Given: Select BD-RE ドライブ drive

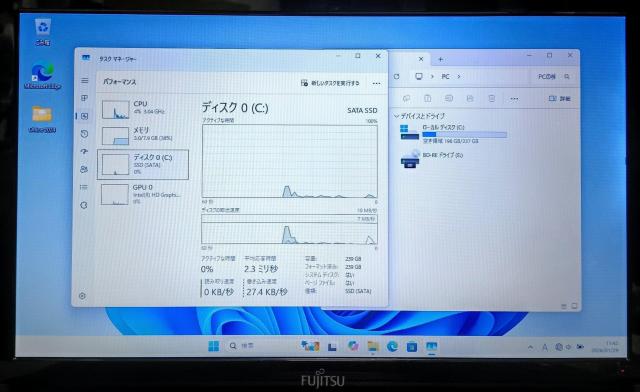Looking at the screenshot, I should (x=432, y=159).
